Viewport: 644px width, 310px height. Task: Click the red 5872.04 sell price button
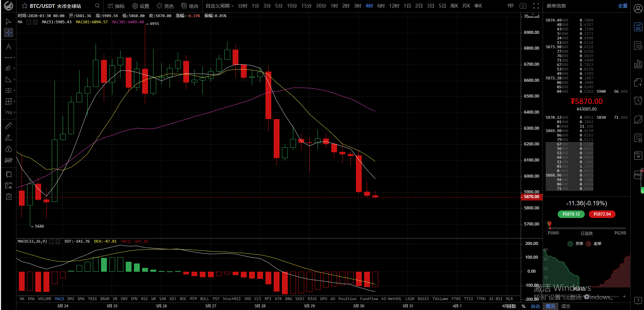coord(602,214)
